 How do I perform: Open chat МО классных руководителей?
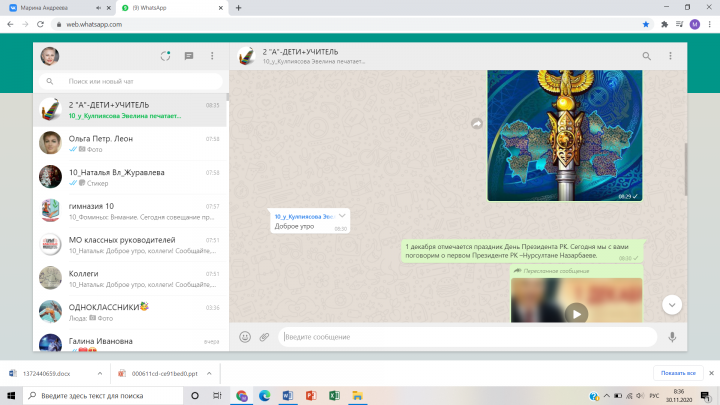(x=130, y=245)
